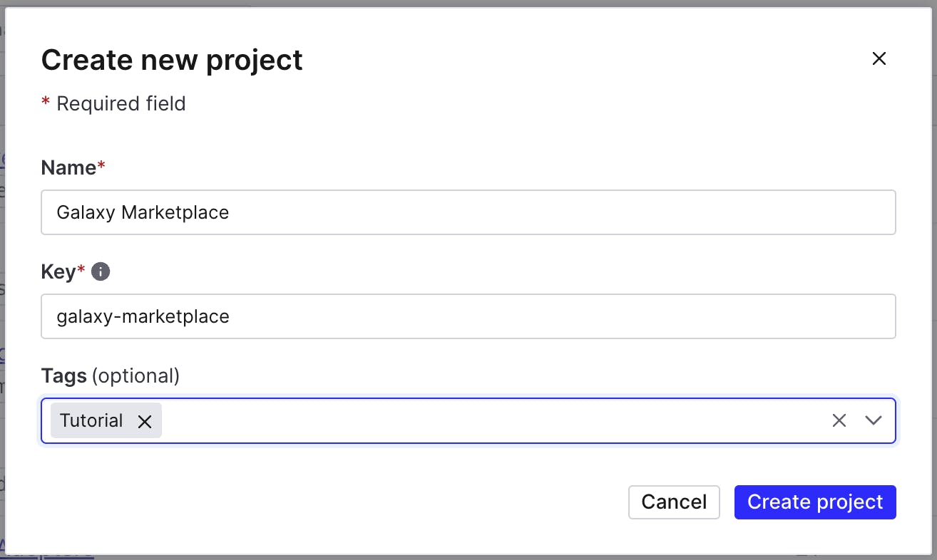Click the red asterisk beside Key
This screenshot has width=937, height=560.
81,270
